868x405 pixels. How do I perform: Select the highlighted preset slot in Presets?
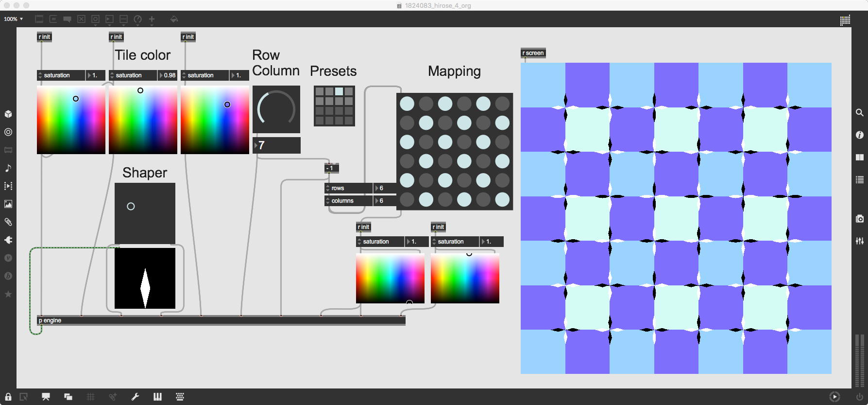tap(339, 91)
